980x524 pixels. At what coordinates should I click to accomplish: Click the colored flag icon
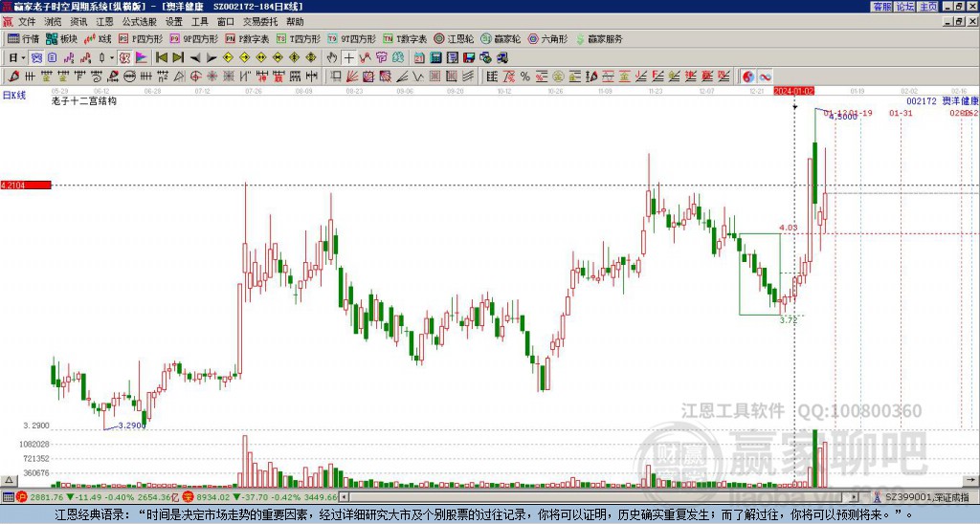(142, 58)
